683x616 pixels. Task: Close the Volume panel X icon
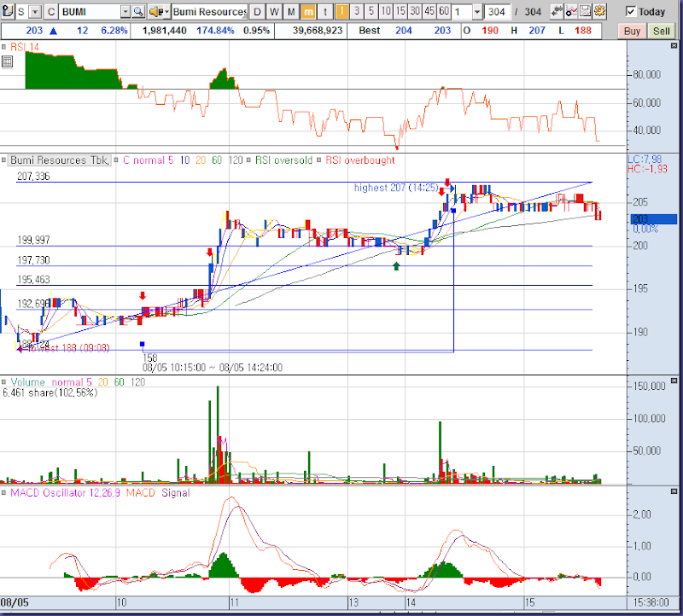[674, 381]
